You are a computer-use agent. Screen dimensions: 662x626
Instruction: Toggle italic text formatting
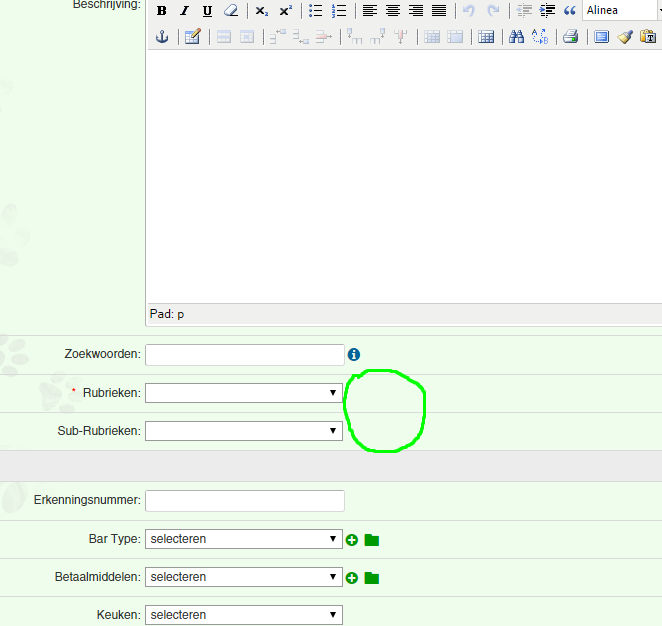(184, 11)
